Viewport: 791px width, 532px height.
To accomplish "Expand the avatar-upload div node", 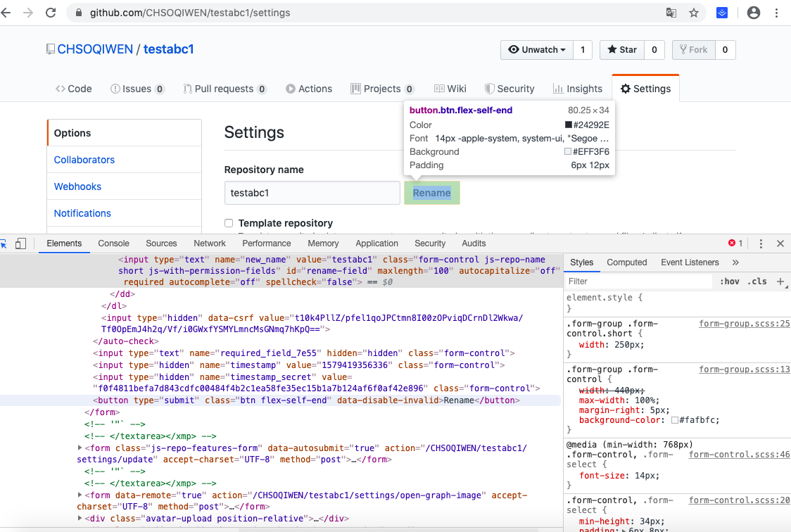I will pyautogui.click(x=80, y=518).
